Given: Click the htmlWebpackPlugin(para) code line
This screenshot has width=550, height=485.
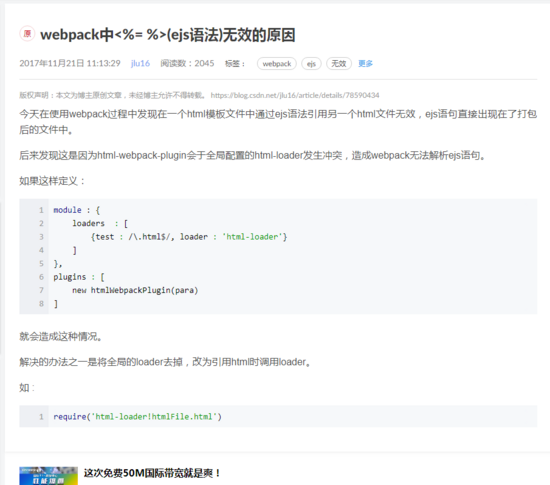Looking at the screenshot, I should point(135,290).
